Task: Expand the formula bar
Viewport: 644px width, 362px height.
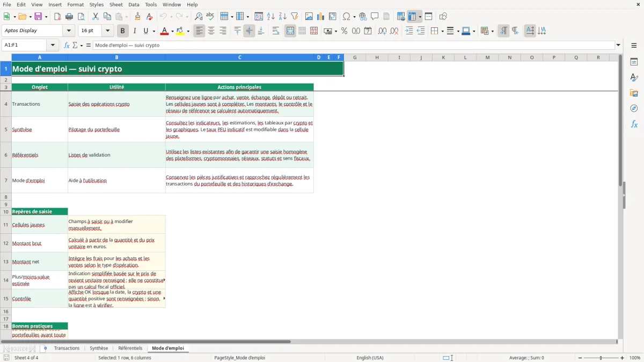Action: (618, 45)
